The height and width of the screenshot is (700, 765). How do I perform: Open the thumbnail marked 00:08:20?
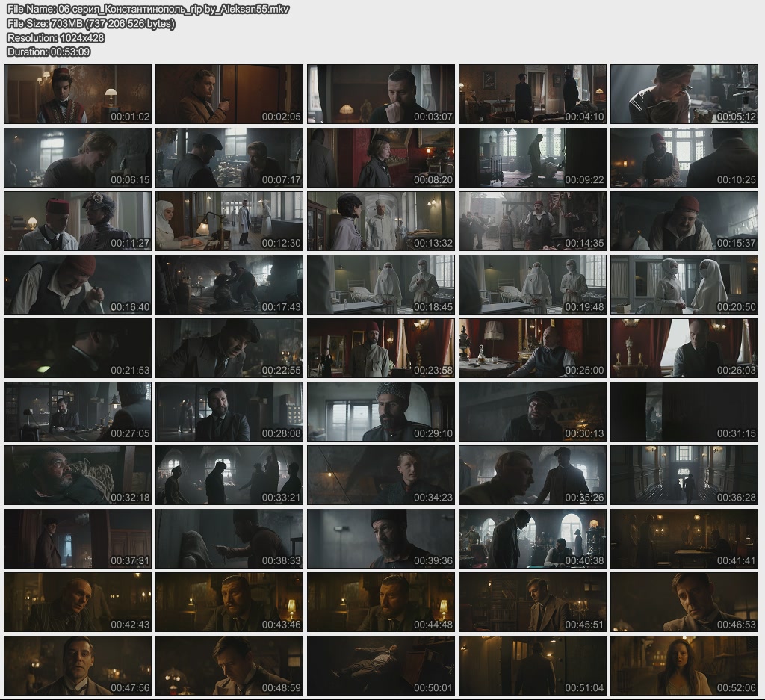[x=380, y=158]
